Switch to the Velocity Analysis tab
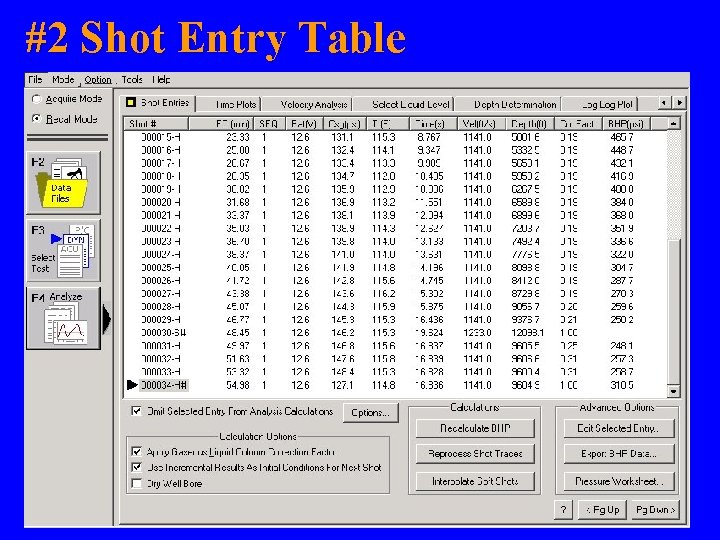 pos(309,105)
